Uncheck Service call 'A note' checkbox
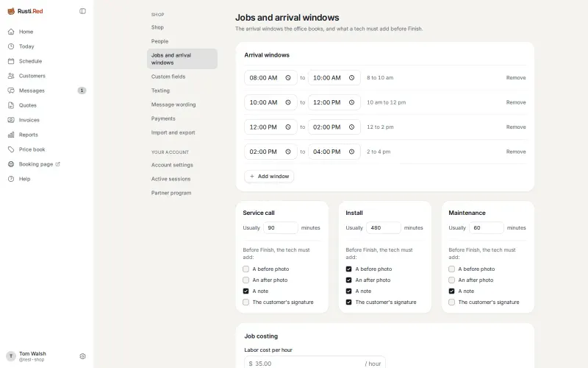The height and width of the screenshot is (368, 588). click(x=245, y=291)
